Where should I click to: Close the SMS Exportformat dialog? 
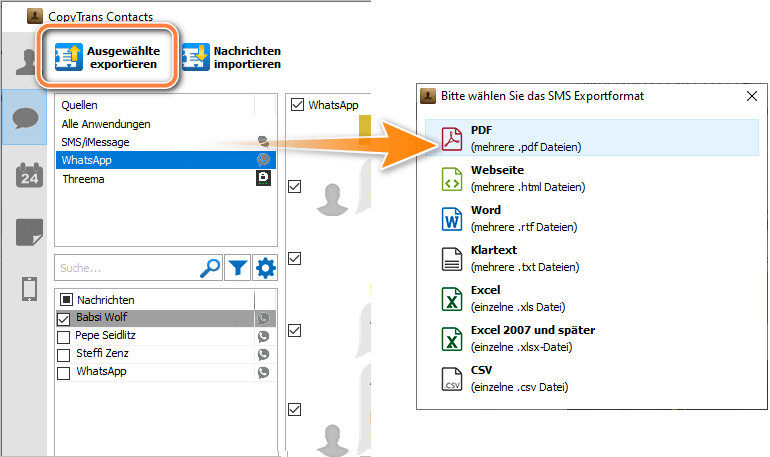(x=751, y=96)
